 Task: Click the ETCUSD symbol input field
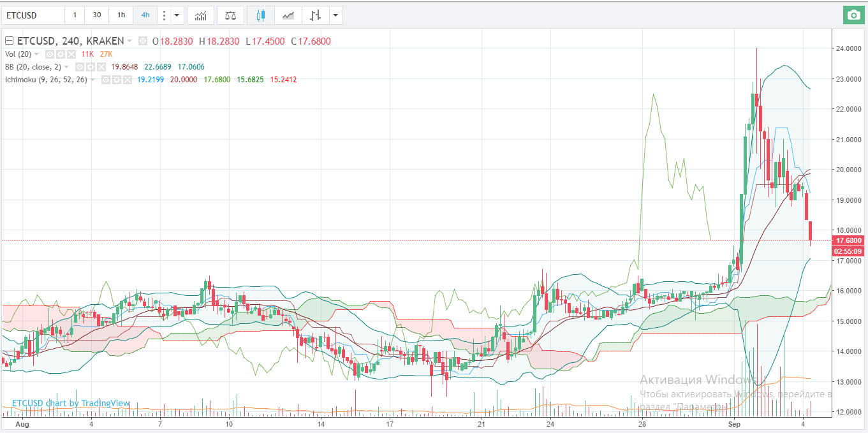[33, 15]
